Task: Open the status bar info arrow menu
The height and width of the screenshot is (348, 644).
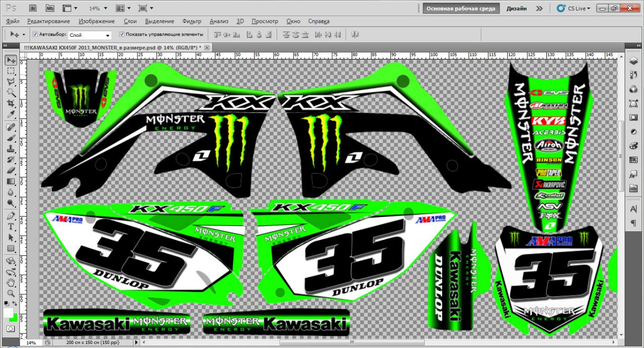Action: tap(136, 342)
